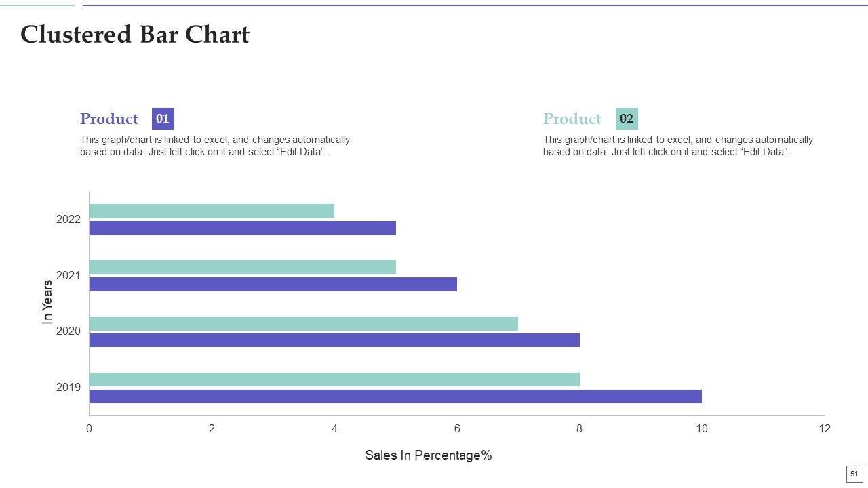Click the 12 tick label on horizontal axis
Image resolution: width=868 pixels, height=488 pixels.
click(x=824, y=428)
